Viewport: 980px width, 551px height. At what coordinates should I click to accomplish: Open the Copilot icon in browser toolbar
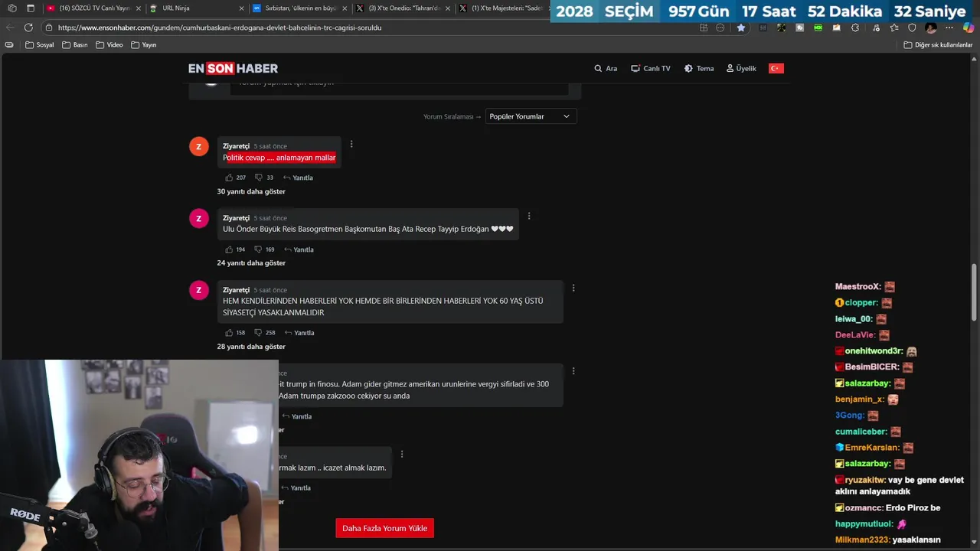click(969, 28)
